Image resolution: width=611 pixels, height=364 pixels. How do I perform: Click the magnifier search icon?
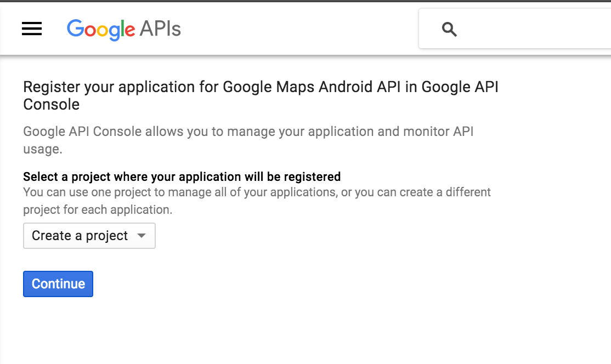coord(449,29)
